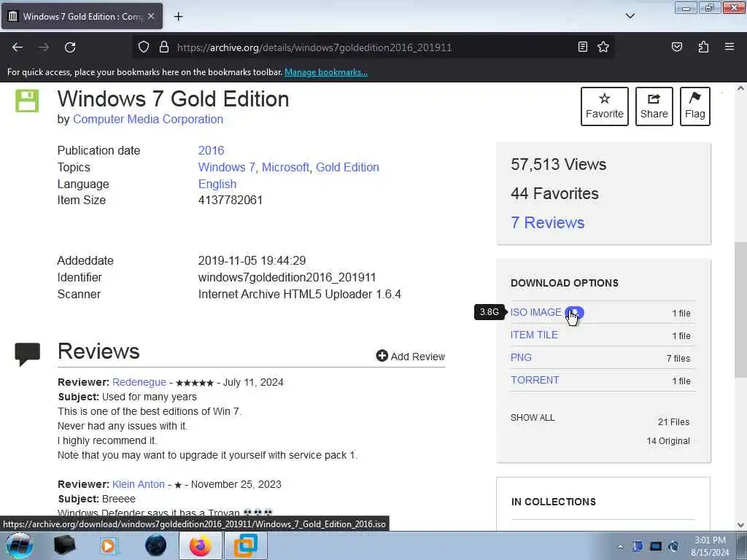Click the page scroll-up arrow
747x560 pixels.
740,88
